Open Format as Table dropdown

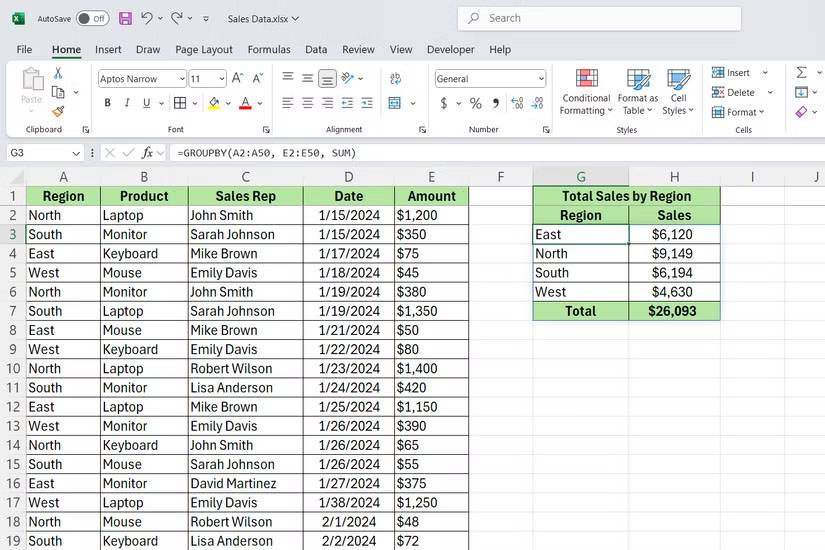638,92
